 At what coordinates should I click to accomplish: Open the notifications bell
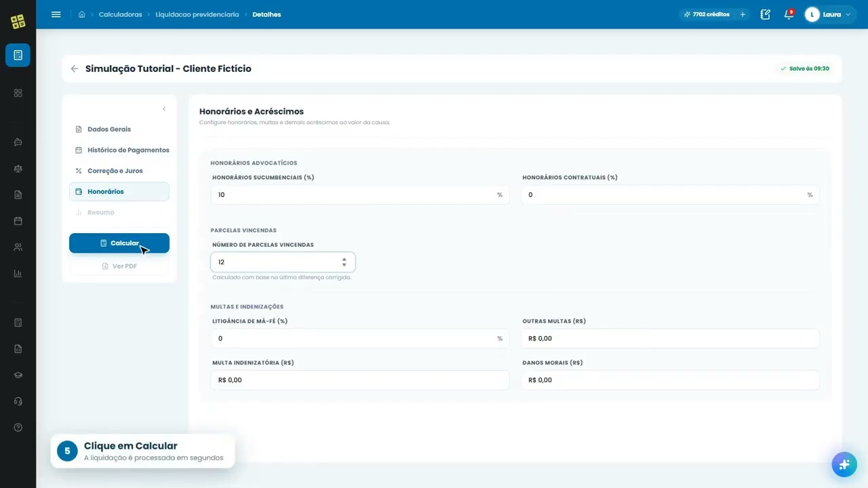(x=789, y=14)
